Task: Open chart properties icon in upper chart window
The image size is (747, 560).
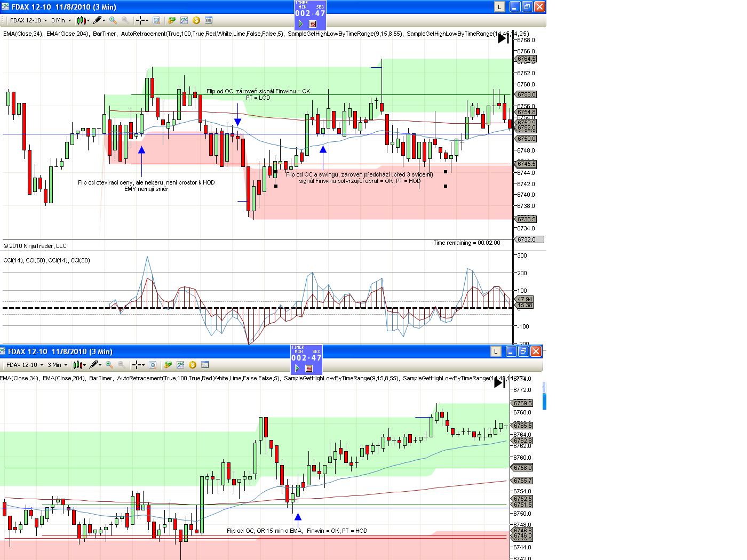Action: [x=209, y=20]
